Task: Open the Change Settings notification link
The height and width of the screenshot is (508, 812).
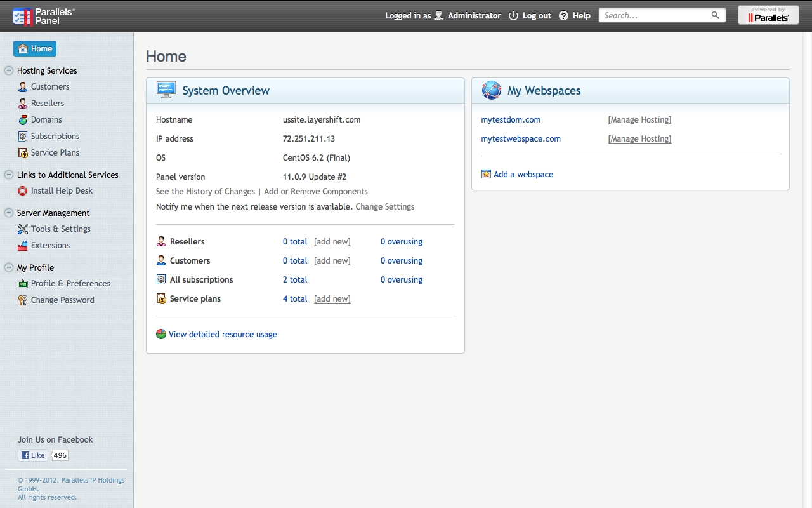Action: 385,207
